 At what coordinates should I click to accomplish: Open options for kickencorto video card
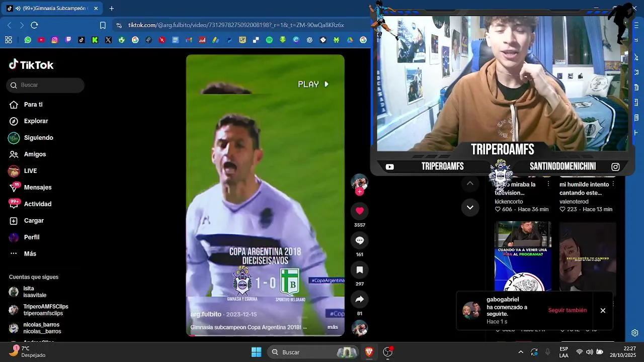point(548,184)
